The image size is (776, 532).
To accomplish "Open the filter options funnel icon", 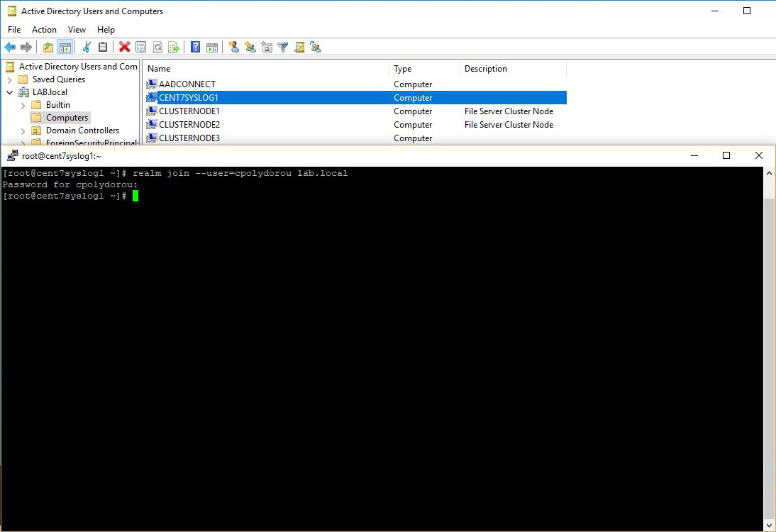I will click(283, 47).
